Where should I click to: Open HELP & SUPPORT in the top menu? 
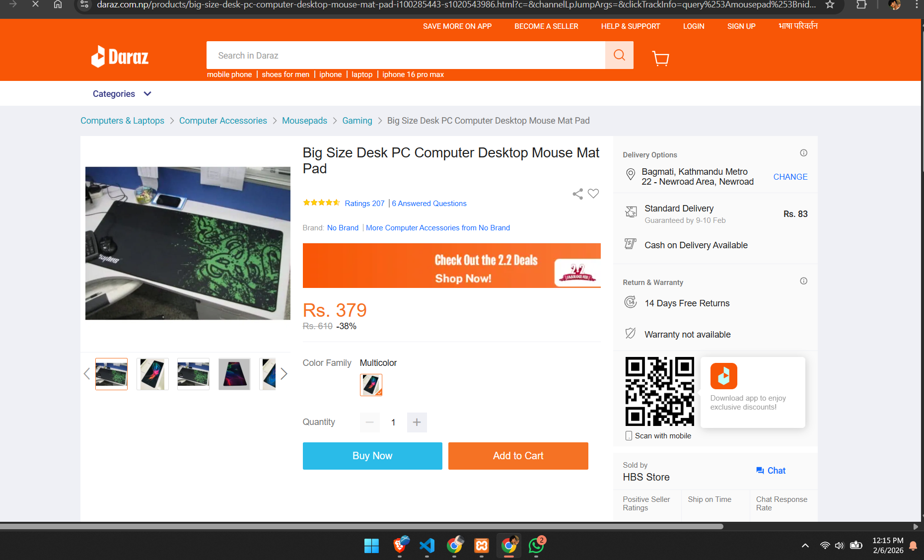click(x=630, y=26)
